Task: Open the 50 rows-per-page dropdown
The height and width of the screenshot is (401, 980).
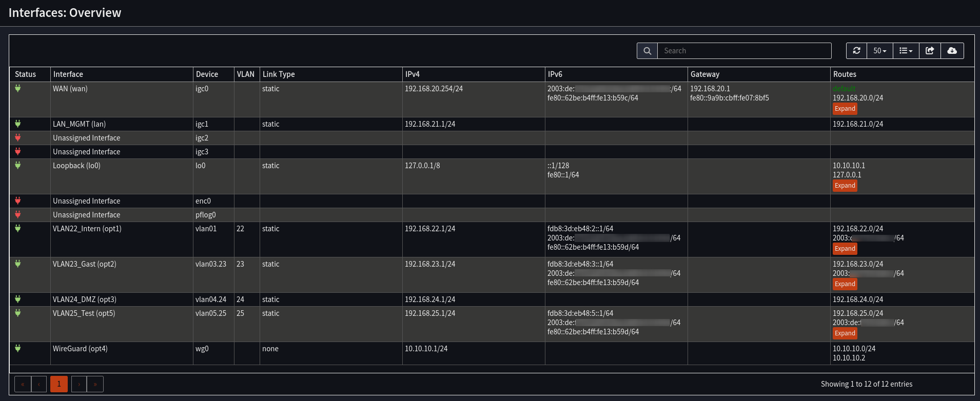Action: [x=880, y=51]
